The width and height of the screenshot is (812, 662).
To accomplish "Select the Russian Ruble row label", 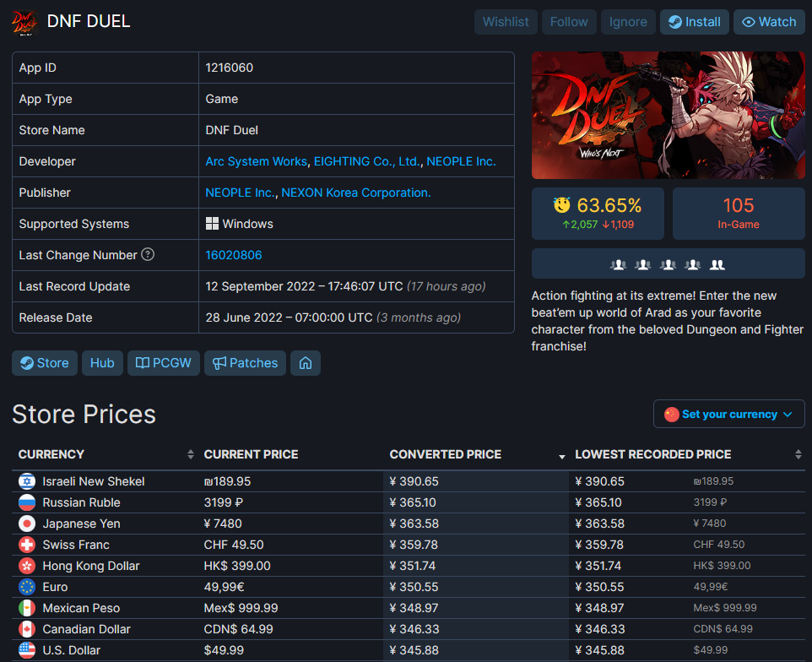I will pyautogui.click(x=81, y=502).
